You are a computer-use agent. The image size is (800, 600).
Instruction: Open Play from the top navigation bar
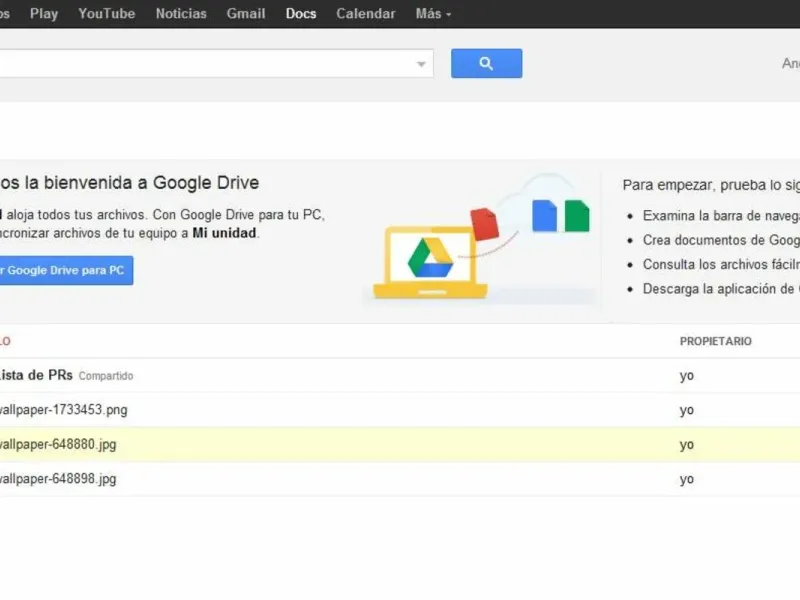44,14
